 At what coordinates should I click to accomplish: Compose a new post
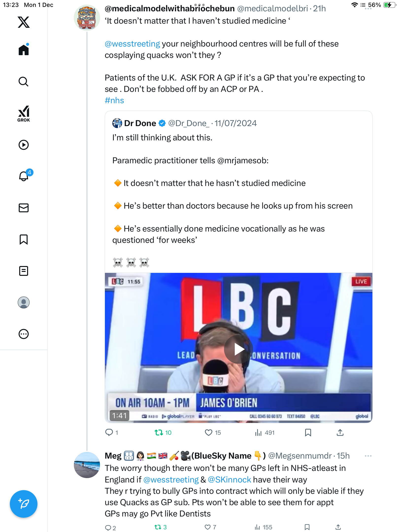tap(24, 504)
